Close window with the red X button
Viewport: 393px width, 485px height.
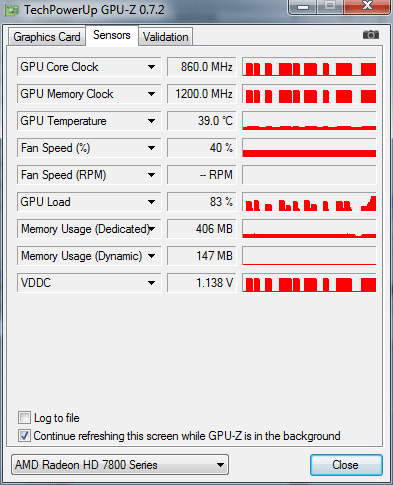coord(367,6)
